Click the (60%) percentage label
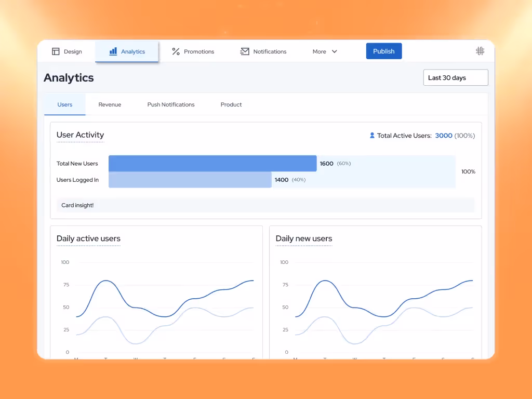This screenshot has height=399, width=532. pos(344,164)
